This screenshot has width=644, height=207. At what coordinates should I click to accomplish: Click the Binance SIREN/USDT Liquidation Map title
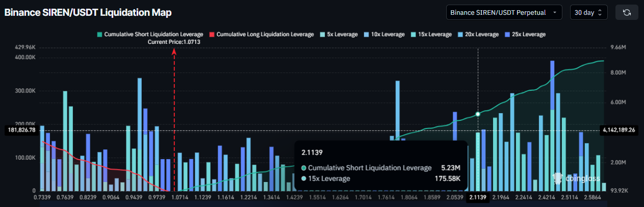point(88,12)
